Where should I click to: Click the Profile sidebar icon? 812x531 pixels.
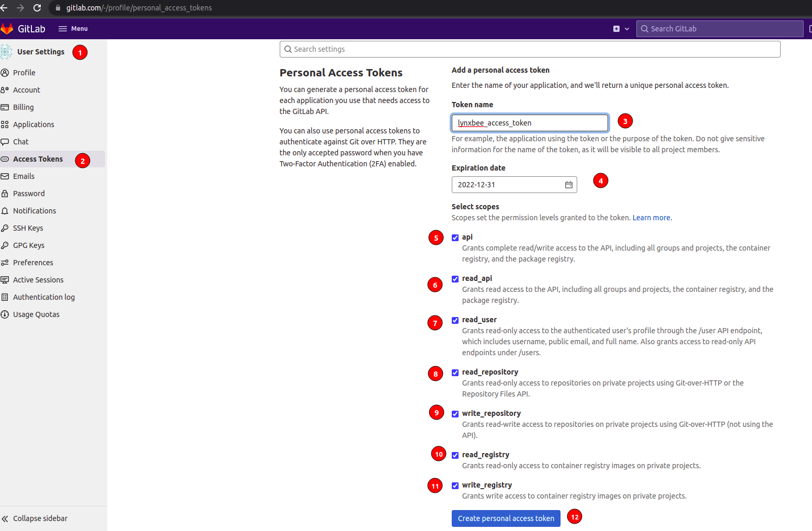click(x=5, y=73)
